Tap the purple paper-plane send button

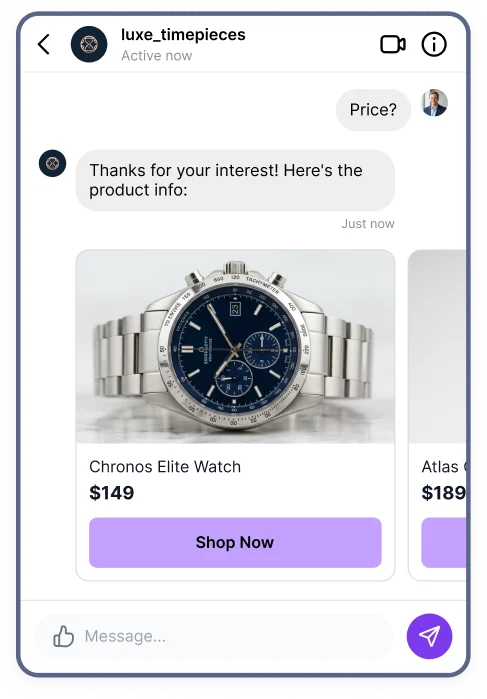(429, 636)
